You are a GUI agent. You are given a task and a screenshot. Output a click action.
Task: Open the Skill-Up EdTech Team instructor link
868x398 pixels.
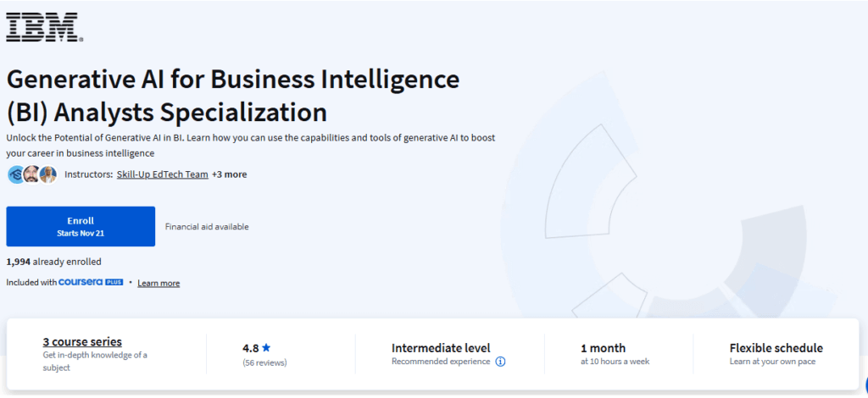[162, 174]
